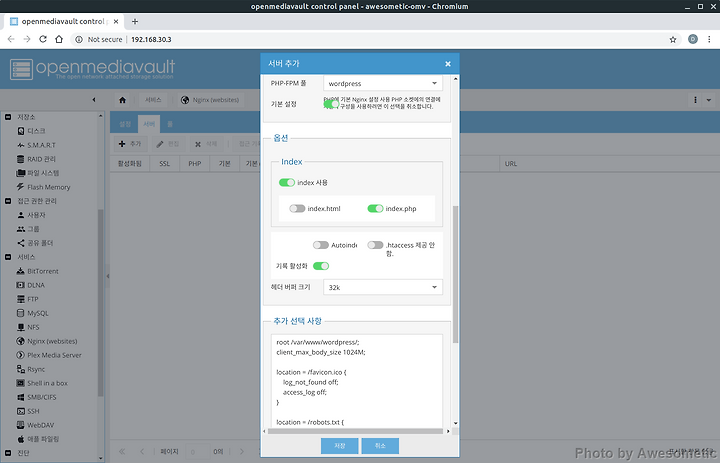Image resolution: width=720 pixels, height=463 pixels.
Task: Click the browser address bar URL
Action: point(151,40)
